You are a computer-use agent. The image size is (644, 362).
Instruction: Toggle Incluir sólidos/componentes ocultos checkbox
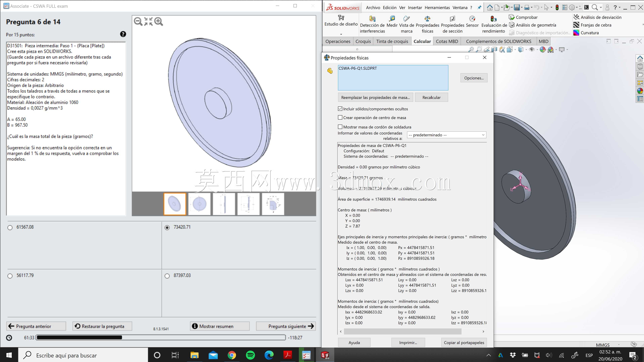pyautogui.click(x=340, y=109)
